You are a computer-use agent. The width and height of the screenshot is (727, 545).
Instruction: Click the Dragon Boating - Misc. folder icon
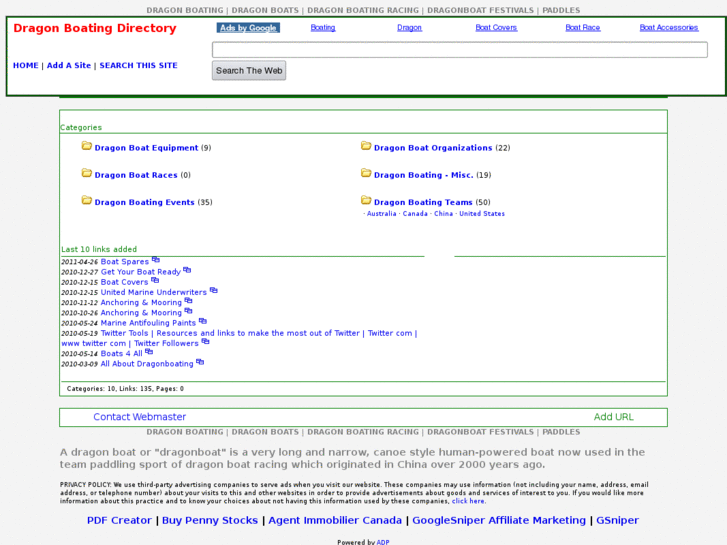(366, 173)
